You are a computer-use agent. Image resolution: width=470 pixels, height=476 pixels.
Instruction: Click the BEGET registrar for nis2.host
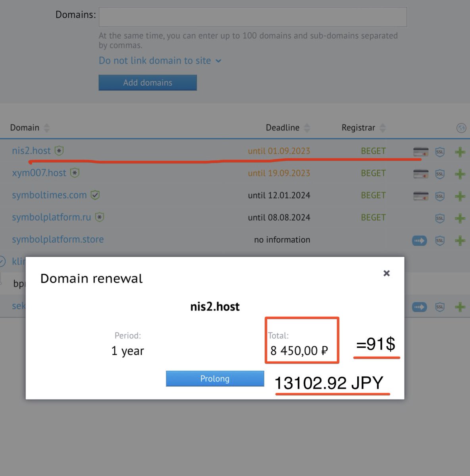click(373, 151)
